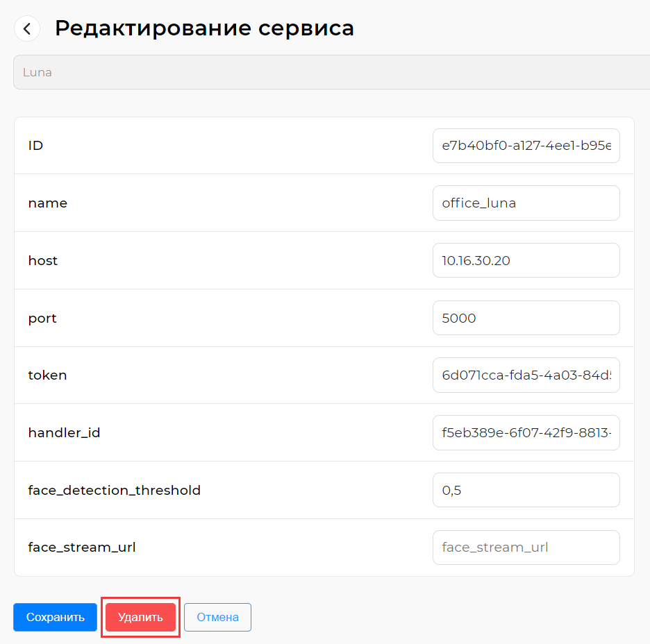Click the Luna service type field

click(332, 72)
